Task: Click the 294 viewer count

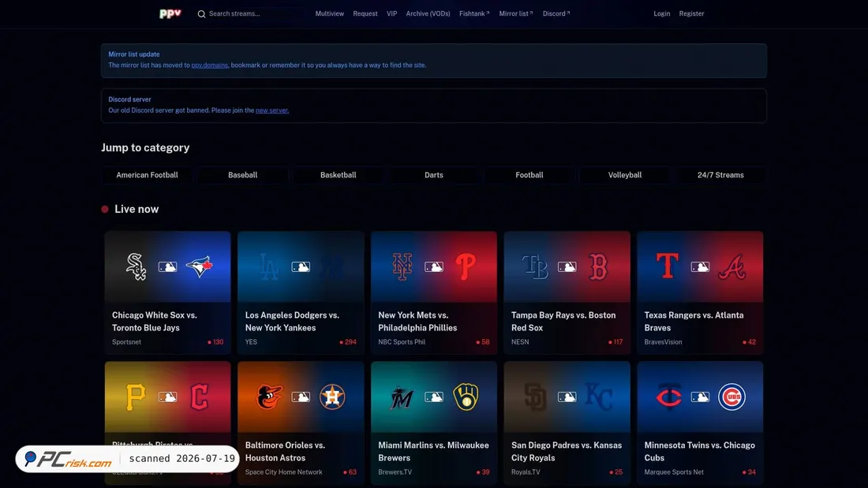Action: (348, 342)
